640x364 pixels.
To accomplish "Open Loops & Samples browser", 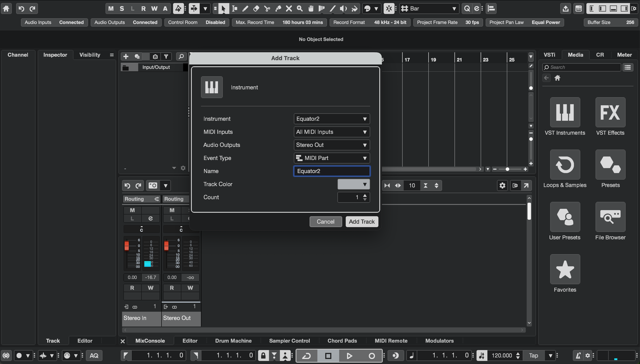I will click(x=565, y=165).
